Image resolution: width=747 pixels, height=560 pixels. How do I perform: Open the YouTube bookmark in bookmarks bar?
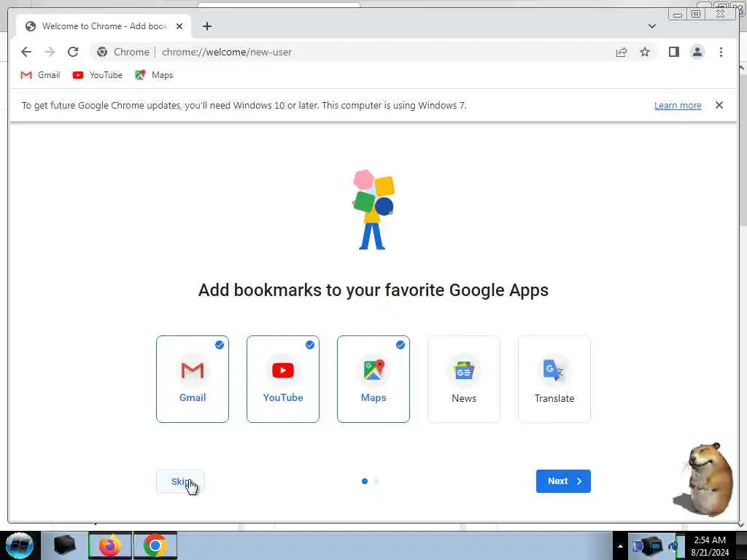tap(98, 75)
